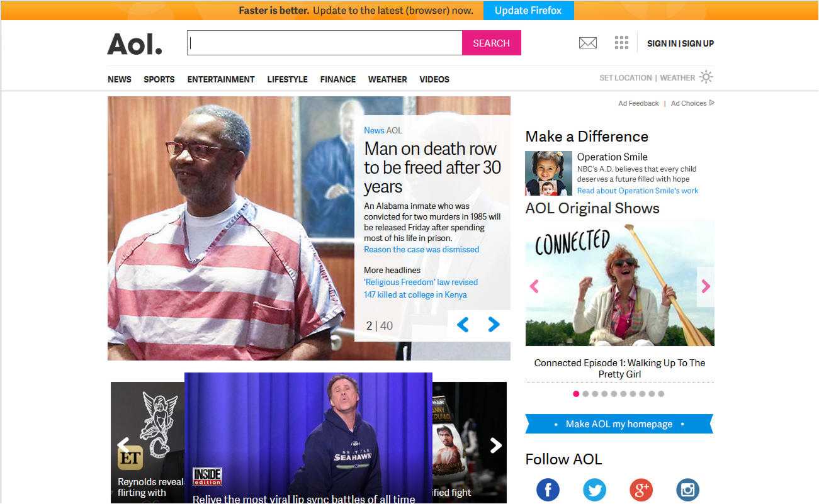This screenshot has height=504, width=819.
Task: Open the Weather menu
Action: 388,79
